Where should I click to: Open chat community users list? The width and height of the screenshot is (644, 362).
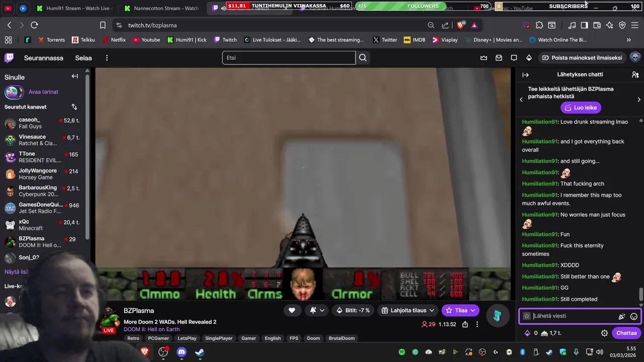tap(635, 74)
